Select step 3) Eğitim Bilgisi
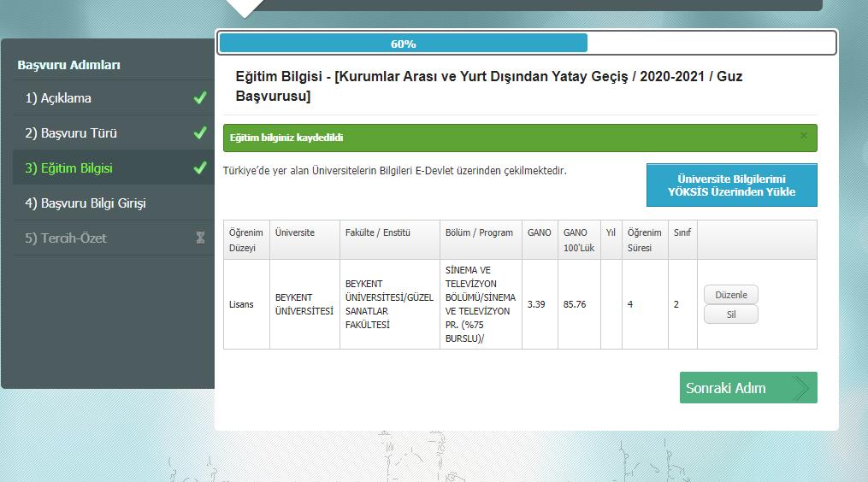Image resolution: width=868 pixels, height=482 pixels. (x=114, y=168)
